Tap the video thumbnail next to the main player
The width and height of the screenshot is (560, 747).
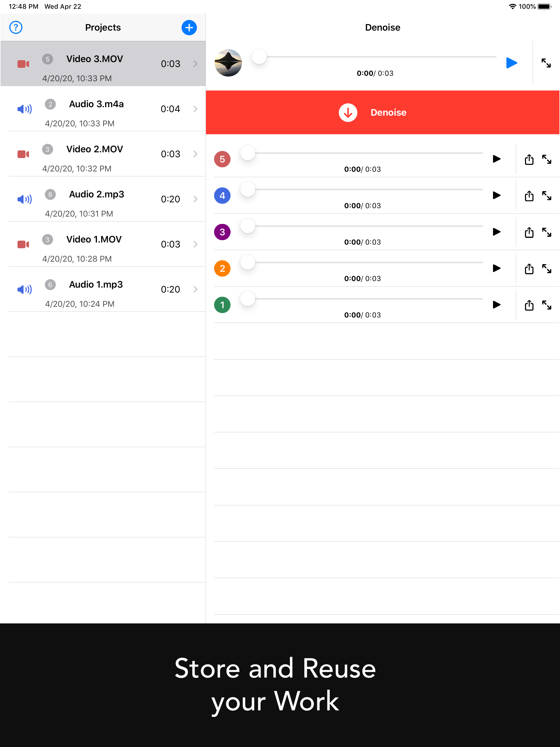click(x=228, y=63)
